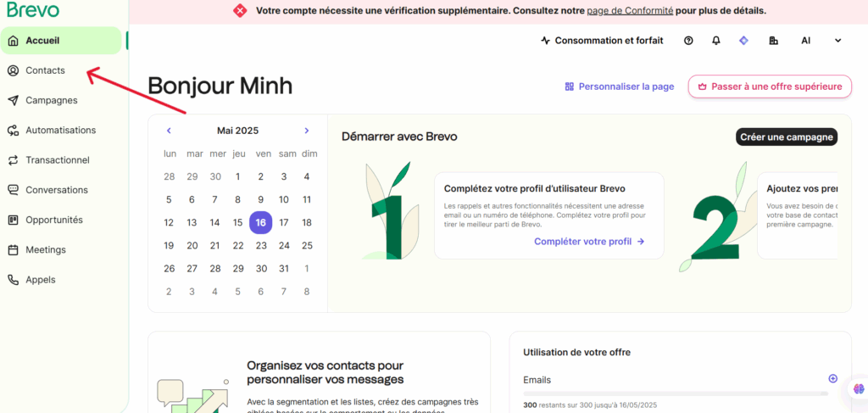
Task: Click the Bonjour Minh heading
Action: coord(220,87)
